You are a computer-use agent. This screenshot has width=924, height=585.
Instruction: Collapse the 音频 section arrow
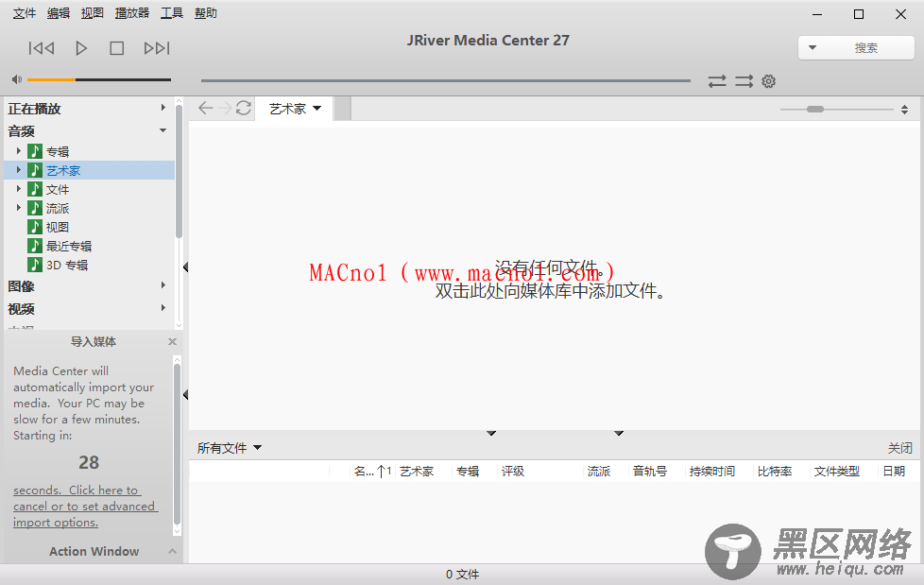coord(163,130)
